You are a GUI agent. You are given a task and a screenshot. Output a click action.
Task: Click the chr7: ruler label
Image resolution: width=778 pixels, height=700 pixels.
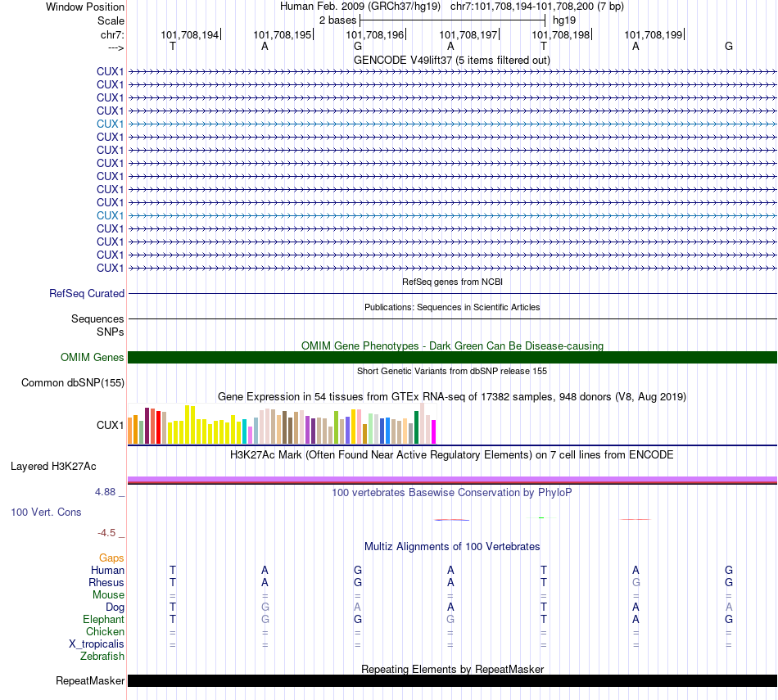tap(112, 34)
